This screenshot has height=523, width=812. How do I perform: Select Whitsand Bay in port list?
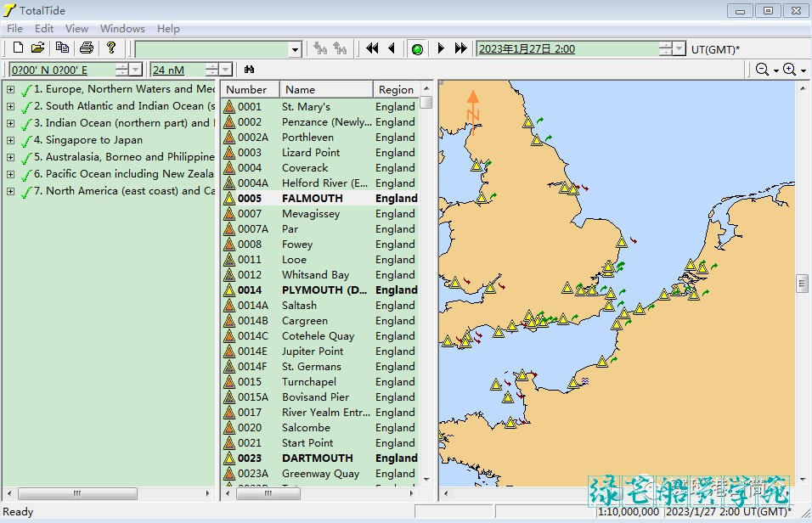click(315, 275)
